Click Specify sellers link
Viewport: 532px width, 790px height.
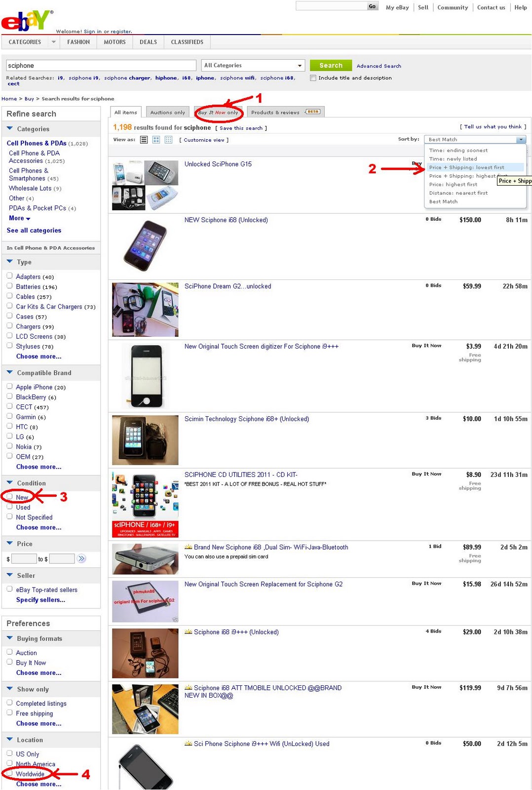click(x=40, y=600)
